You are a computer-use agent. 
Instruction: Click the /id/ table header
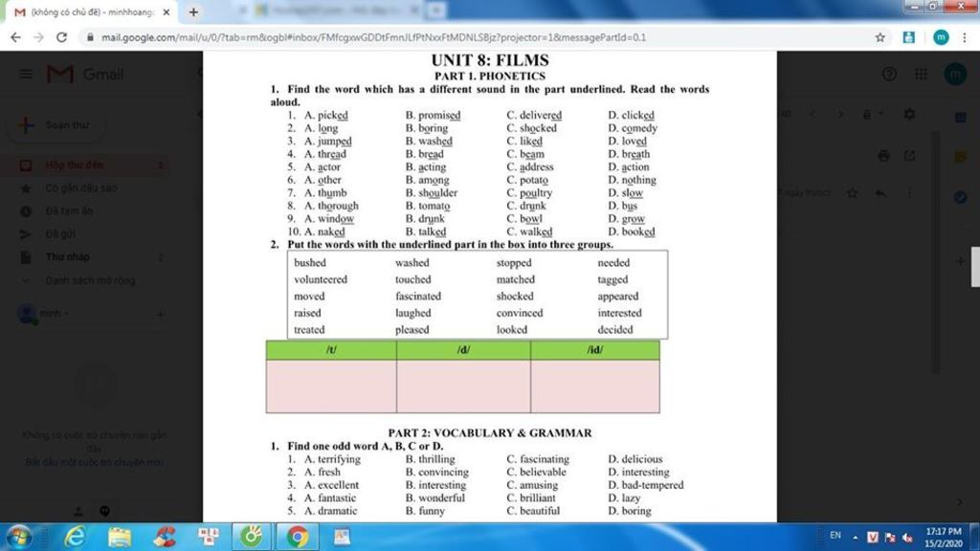click(x=595, y=350)
